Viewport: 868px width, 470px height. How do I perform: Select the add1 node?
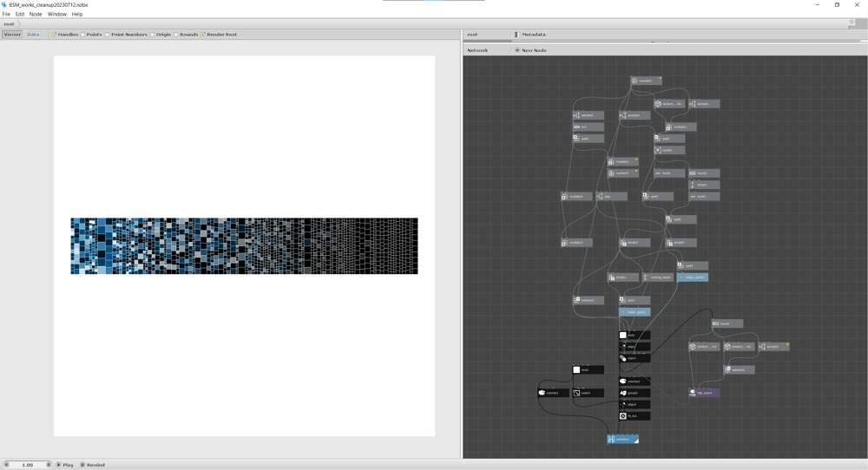pyautogui.click(x=635, y=301)
